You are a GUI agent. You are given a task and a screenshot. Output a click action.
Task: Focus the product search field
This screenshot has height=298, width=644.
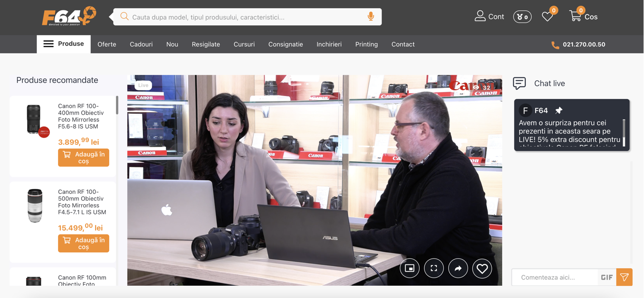pos(247,17)
